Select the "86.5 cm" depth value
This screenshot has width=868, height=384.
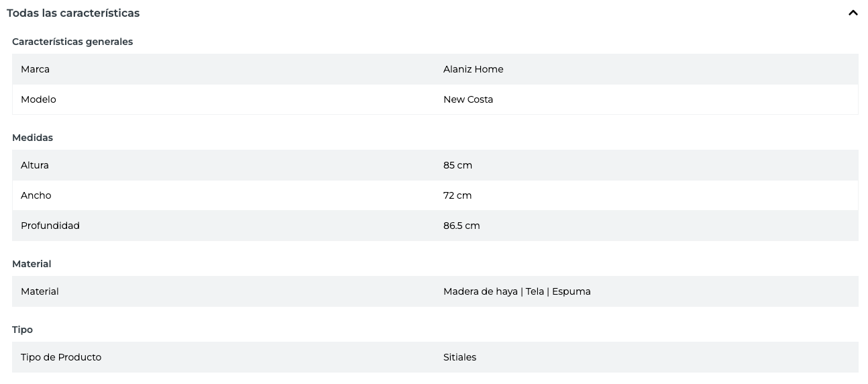pyautogui.click(x=462, y=226)
